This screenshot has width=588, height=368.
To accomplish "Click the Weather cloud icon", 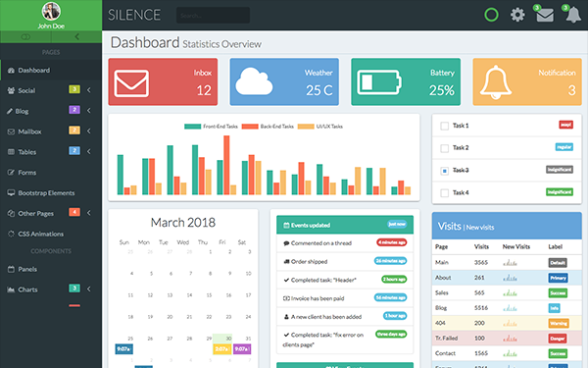I will click(254, 81).
